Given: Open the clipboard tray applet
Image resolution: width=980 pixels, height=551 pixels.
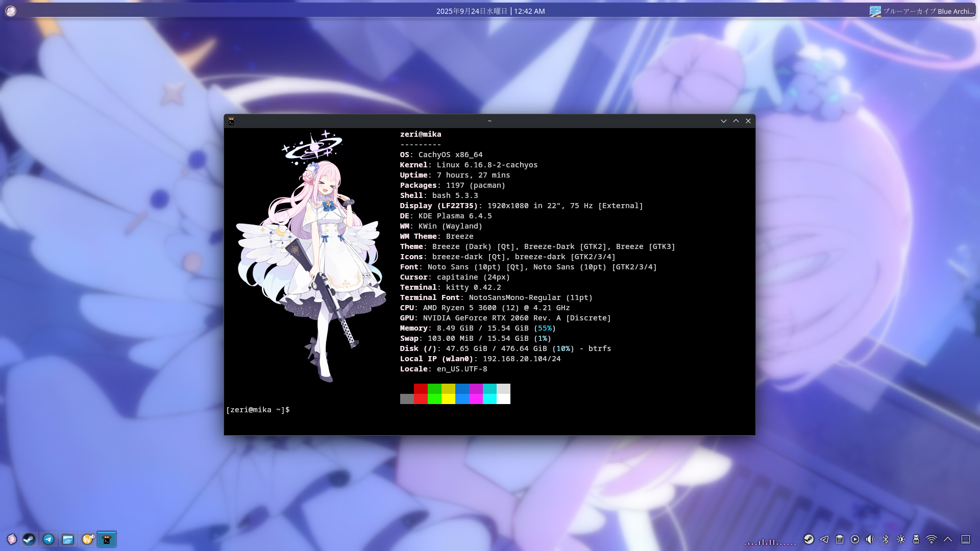Looking at the screenshot, I should pos(840,539).
